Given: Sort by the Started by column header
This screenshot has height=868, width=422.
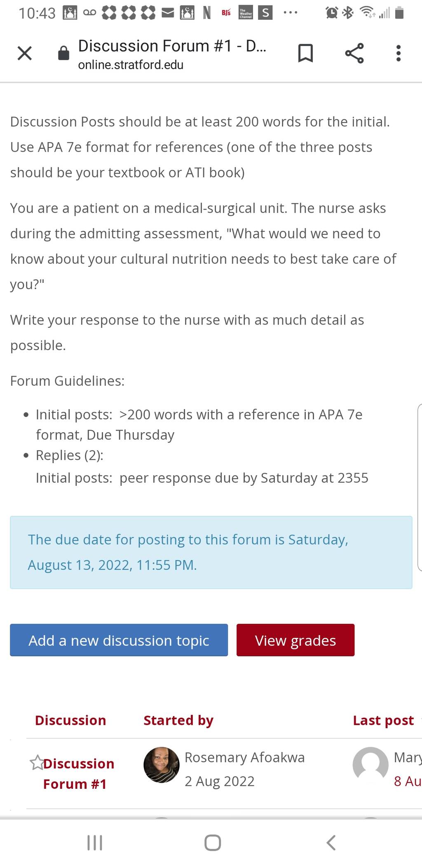Looking at the screenshot, I should coord(178,720).
